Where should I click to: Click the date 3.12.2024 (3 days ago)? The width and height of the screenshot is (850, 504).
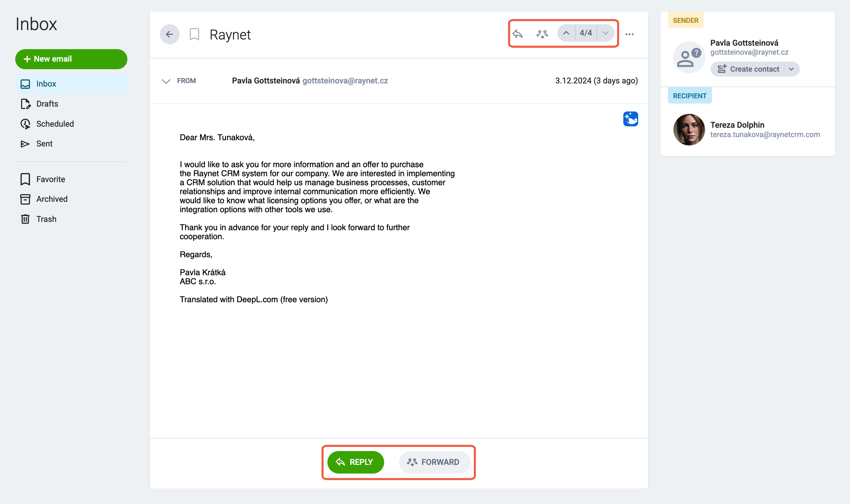click(x=596, y=81)
